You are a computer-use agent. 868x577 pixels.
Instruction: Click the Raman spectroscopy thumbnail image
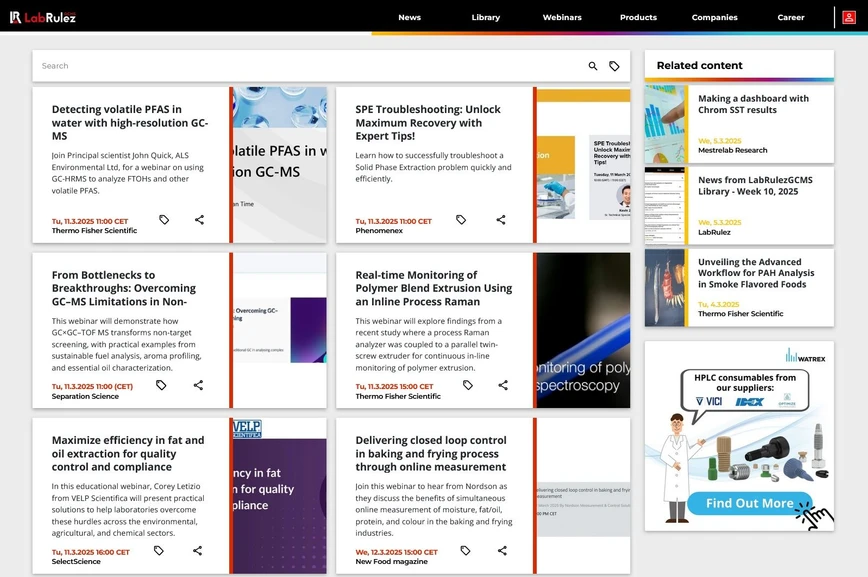point(583,330)
